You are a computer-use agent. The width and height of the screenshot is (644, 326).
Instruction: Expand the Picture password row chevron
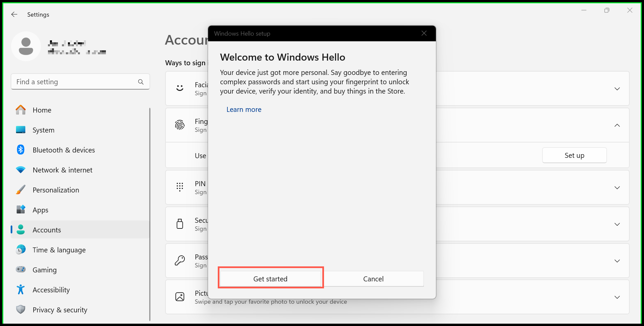[x=617, y=297]
